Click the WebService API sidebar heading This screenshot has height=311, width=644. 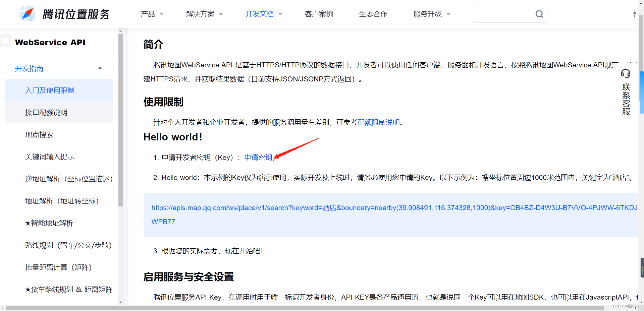50,42
